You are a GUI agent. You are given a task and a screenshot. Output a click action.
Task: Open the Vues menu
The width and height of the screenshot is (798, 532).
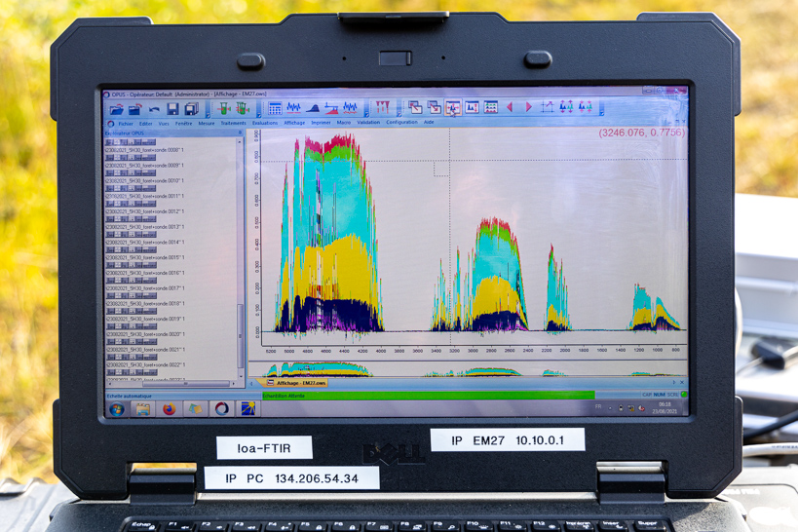[164, 124]
